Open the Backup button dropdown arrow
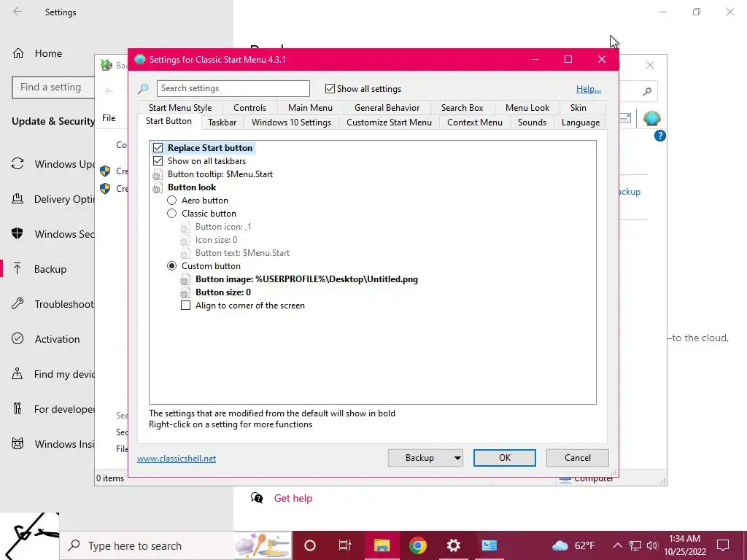 pyautogui.click(x=457, y=458)
